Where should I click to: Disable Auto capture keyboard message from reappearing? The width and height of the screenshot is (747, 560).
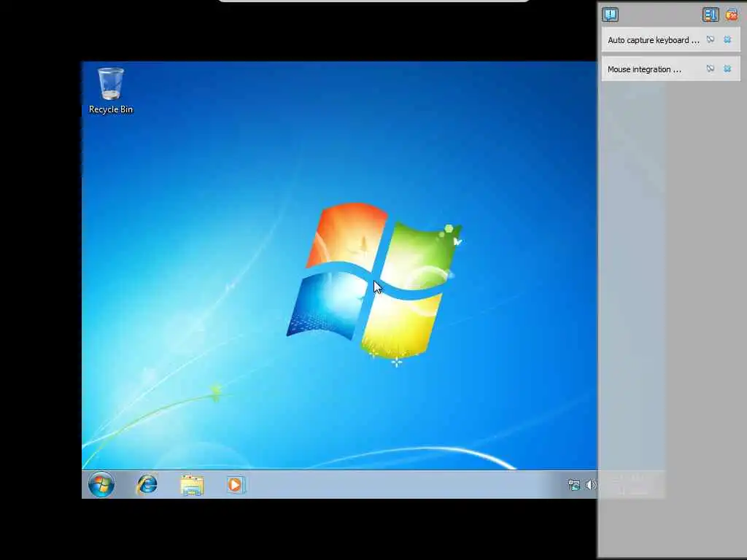coord(711,39)
